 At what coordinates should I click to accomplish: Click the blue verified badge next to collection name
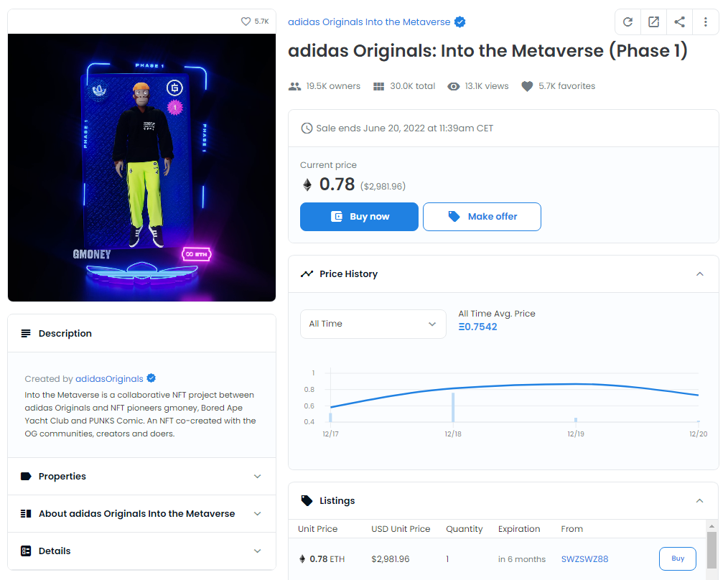(x=460, y=22)
